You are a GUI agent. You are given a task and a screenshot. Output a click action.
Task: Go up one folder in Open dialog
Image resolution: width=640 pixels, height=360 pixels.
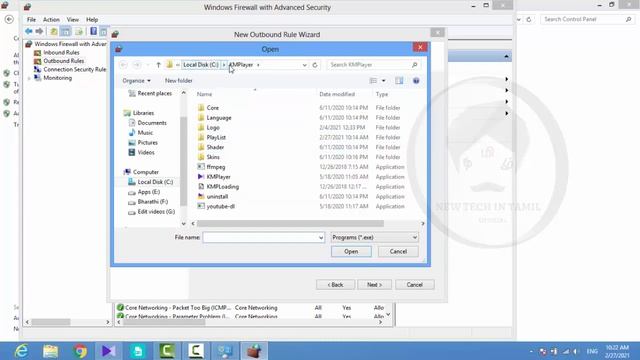coord(158,65)
